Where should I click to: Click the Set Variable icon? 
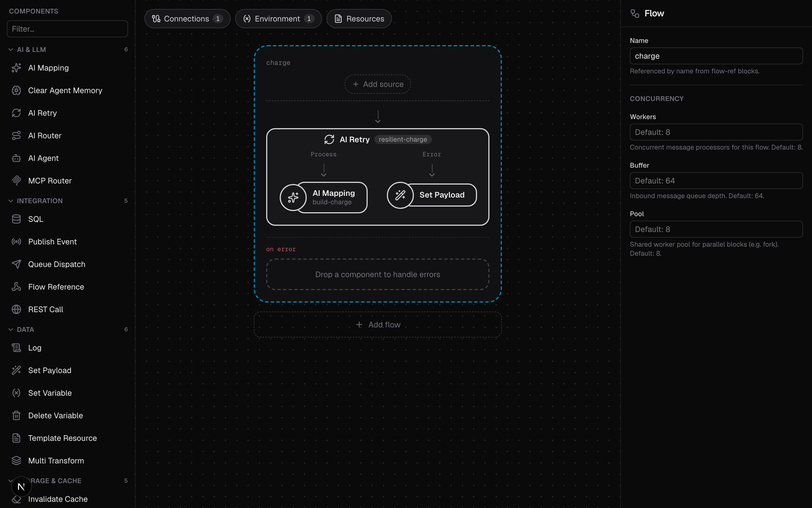click(16, 393)
